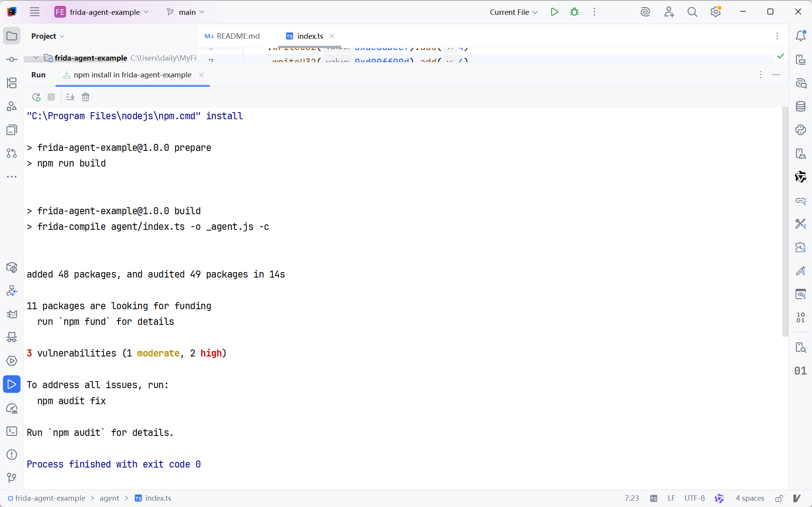This screenshot has height=507, width=812.
Task: Open Search Everywhere magnifier icon
Action: [692, 12]
